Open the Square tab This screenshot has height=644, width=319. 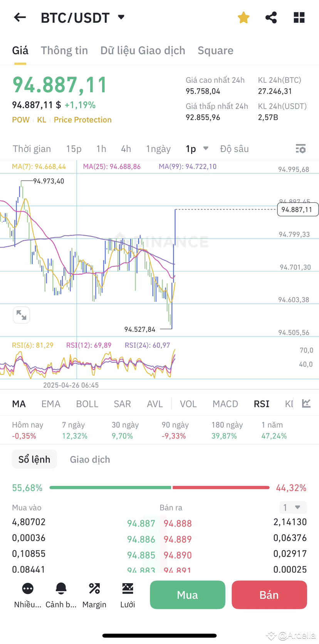(215, 50)
